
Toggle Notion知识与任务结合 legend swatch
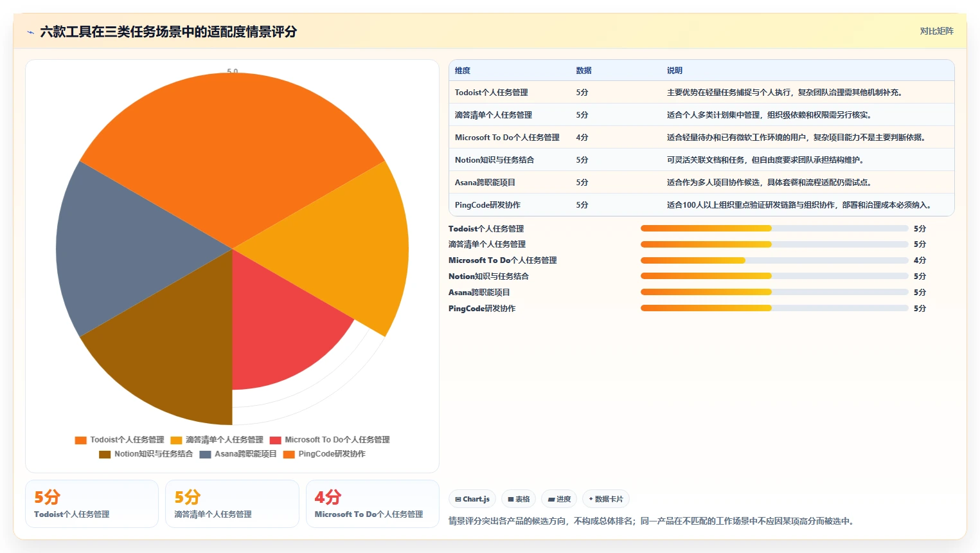click(105, 454)
